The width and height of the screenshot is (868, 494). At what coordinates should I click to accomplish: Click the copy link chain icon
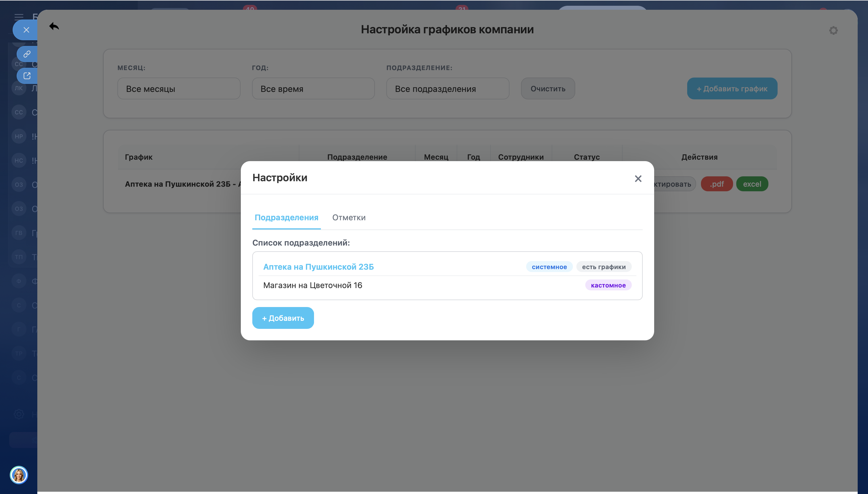coord(27,54)
